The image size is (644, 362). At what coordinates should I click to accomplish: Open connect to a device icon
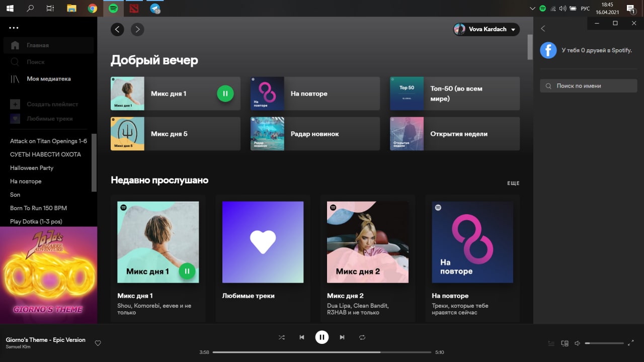tap(565, 343)
